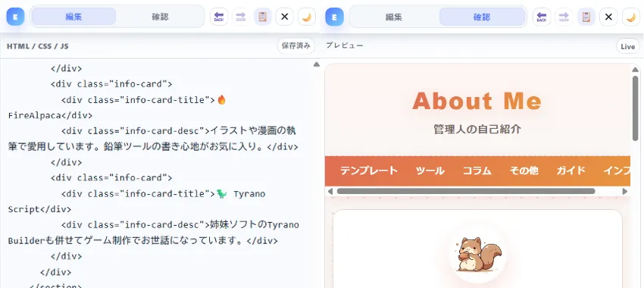Click the code line containing 姉妹ソフトのTyrano
Image resolution: width=644 pixels, height=288 pixels.
coord(180,225)
